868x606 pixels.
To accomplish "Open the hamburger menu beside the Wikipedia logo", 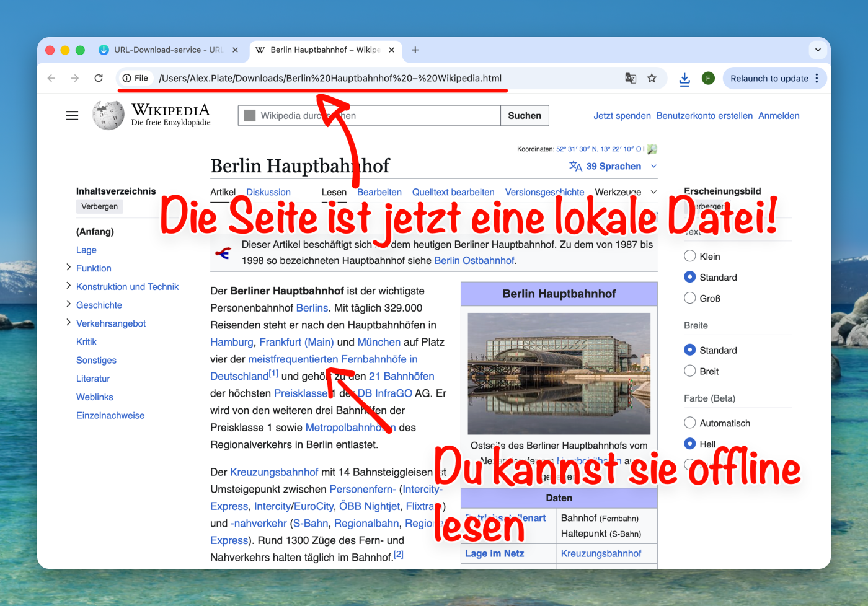I will (72, 115).
